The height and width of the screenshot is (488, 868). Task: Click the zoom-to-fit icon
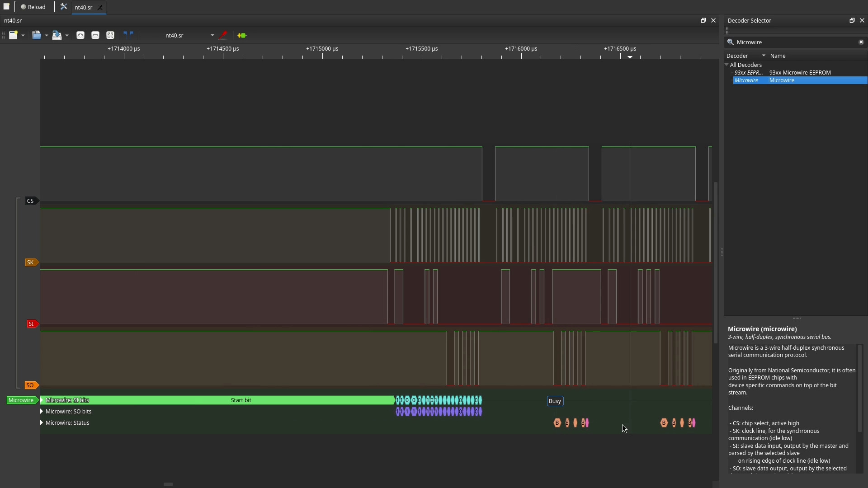110,35
